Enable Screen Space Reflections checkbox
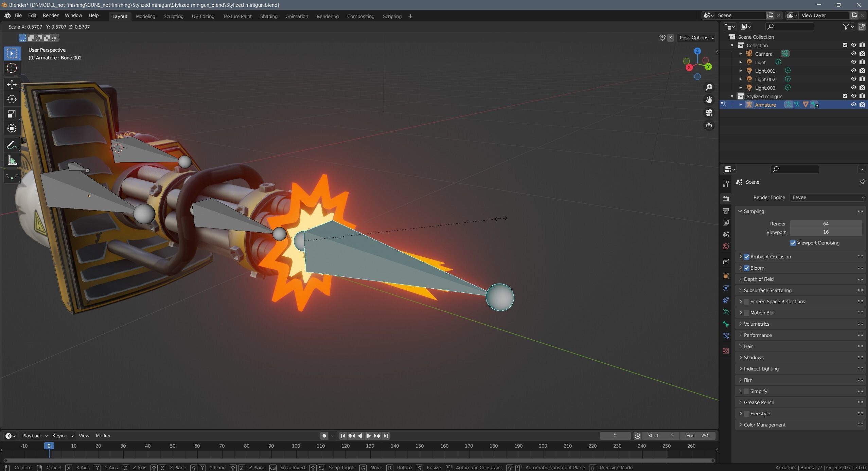Viewport: 868px width, 471px height. coord(746,302)
